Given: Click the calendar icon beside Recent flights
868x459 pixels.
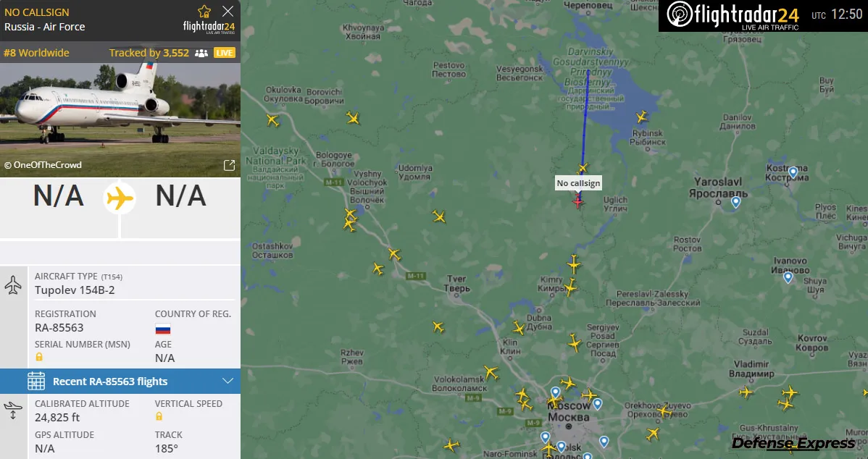Looking at the screenshot, I should (x=36, y=381).
